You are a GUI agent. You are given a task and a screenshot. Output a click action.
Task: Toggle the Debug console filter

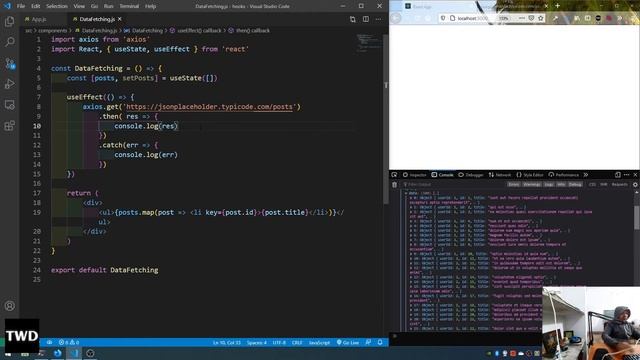point(575,184)
